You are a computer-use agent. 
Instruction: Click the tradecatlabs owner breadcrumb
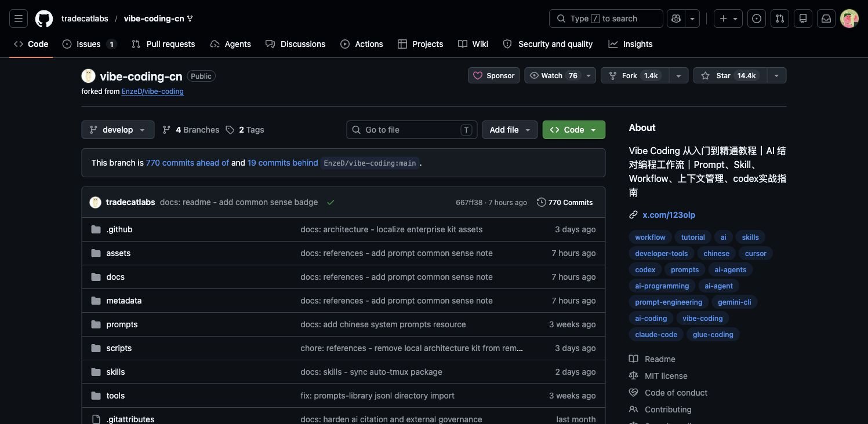point(85,19)
